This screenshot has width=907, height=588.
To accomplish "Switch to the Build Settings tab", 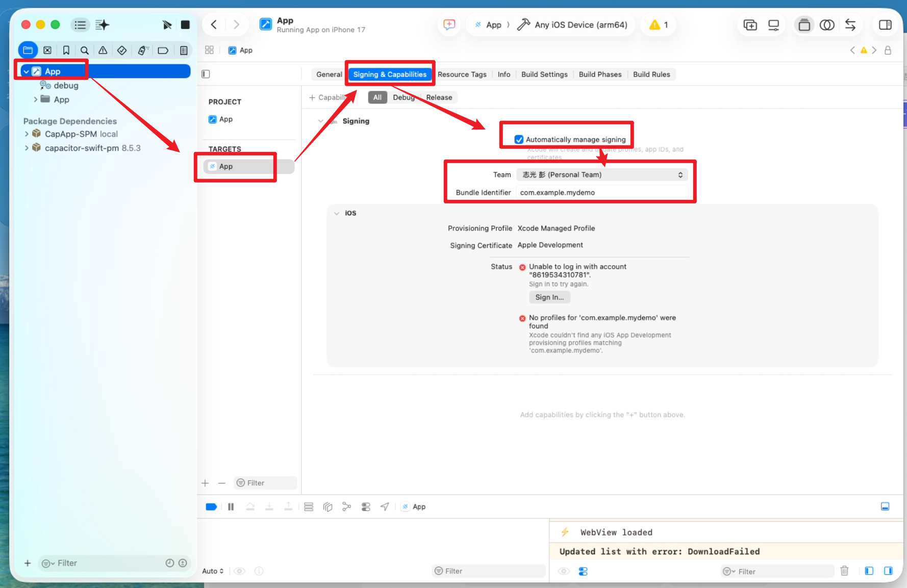I will tap(544, 74).
